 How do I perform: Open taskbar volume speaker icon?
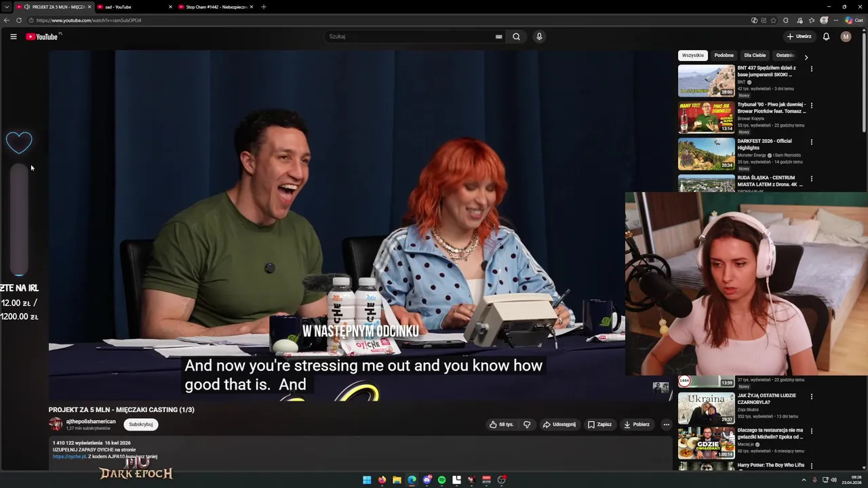tap(834, 480)
